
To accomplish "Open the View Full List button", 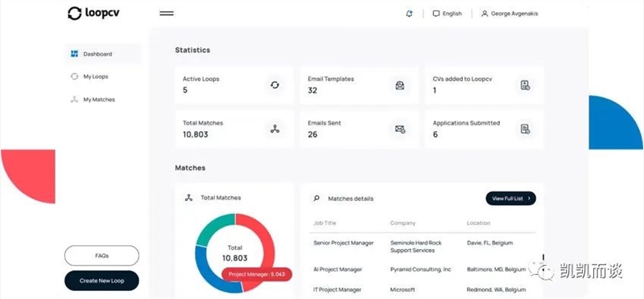I will click(510, 198).
